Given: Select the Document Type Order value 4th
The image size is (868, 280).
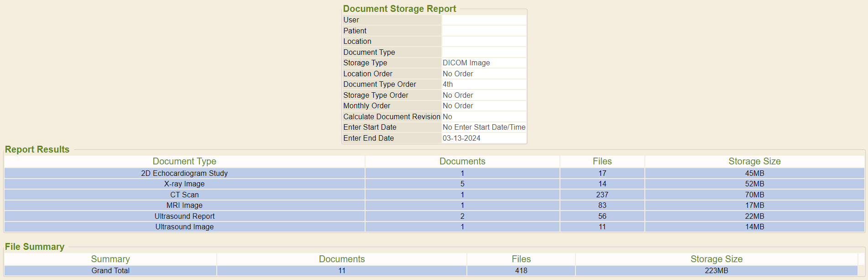Looking at the screenshot, I should [448, 85].
